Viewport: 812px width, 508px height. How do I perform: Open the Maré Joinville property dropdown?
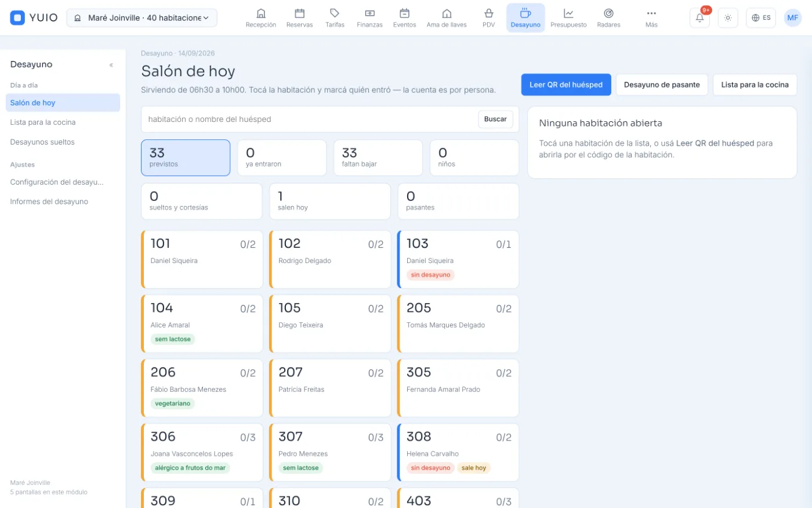click(142, 18)
